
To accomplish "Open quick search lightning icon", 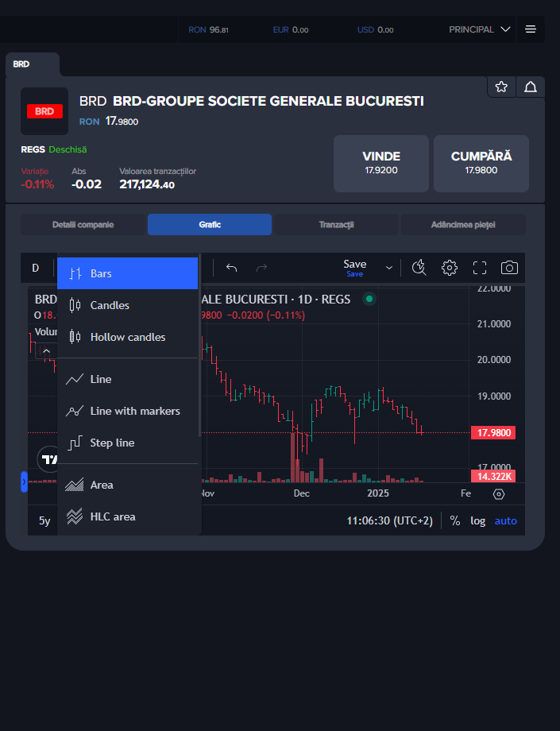I will click(419, 268).
